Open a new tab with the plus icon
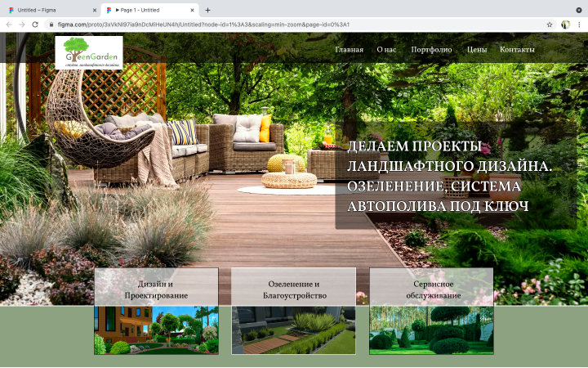Screen dimensions: 588x368 click(207, 10)
